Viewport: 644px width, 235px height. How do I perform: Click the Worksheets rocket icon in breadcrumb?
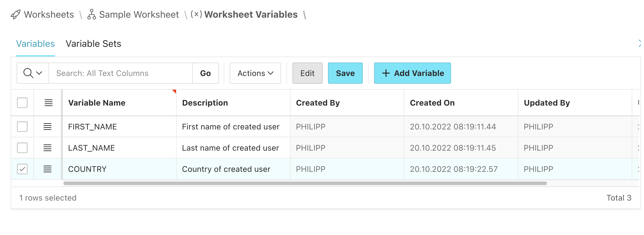coord(15,15)
